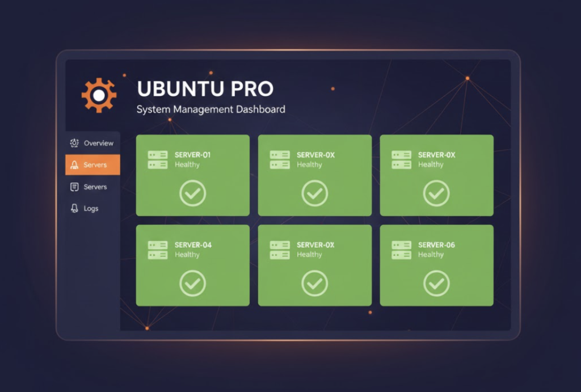This screenshot has height=392, width=581.
Task: Click the rack icon on SERVER-06 card
Action: pos(401,250)
